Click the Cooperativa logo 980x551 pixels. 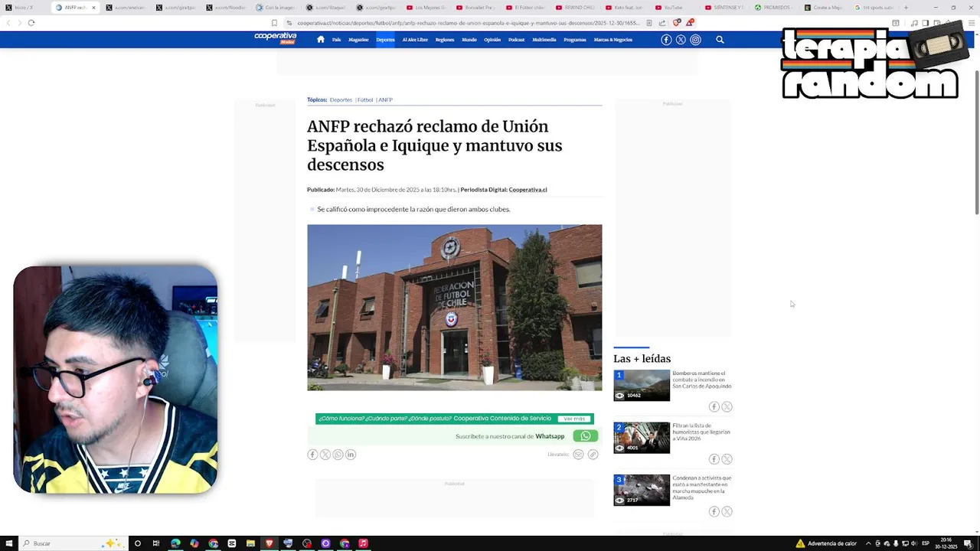pos(276,38)
